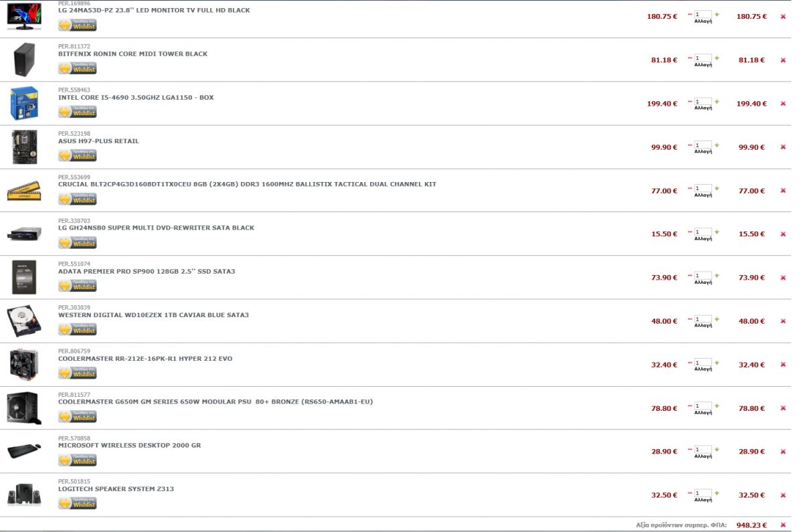Add Coolermaster G650M PSU to Wishlist
Image resolution: width=803 pixels, height=532 pixels.
[78, 416]
